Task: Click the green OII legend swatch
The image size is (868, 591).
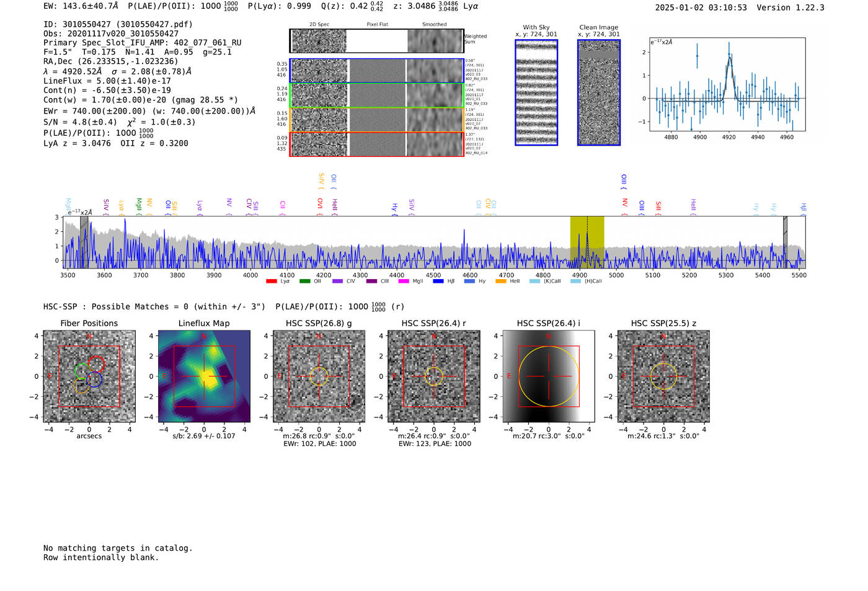Action: [304, 282]
